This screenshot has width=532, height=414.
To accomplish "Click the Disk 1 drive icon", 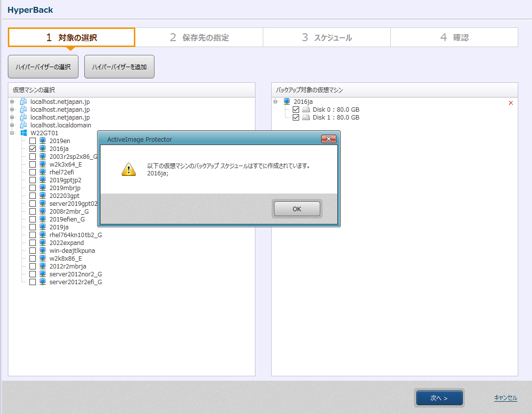I will click(306, 117).
